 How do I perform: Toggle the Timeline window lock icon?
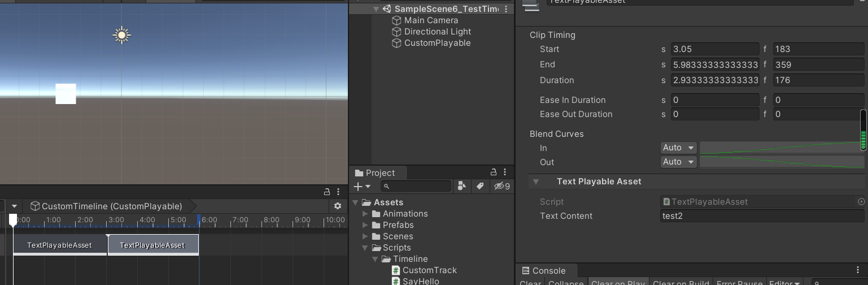[x=326, y=192]
